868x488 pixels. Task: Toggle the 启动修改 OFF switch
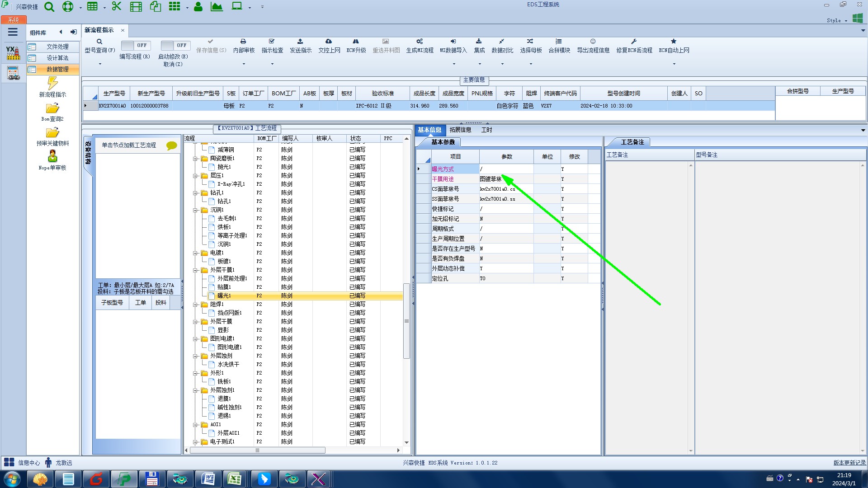coord(175,45)
